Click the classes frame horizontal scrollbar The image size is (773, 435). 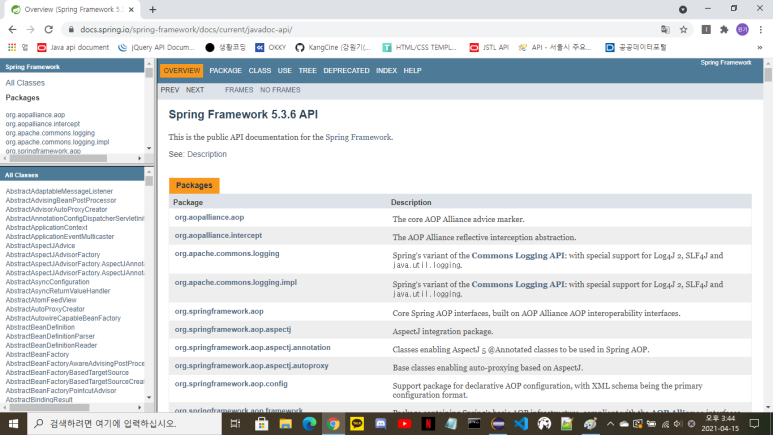(49, 407)
